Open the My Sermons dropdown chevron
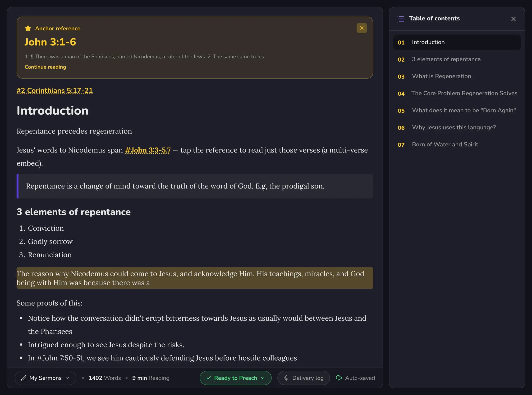 (68, 378)
